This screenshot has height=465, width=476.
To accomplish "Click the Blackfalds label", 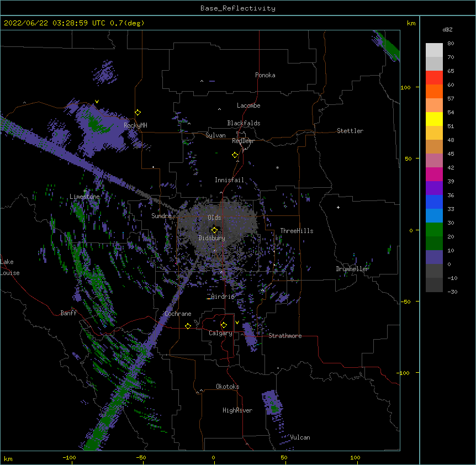I will point(244,123).
